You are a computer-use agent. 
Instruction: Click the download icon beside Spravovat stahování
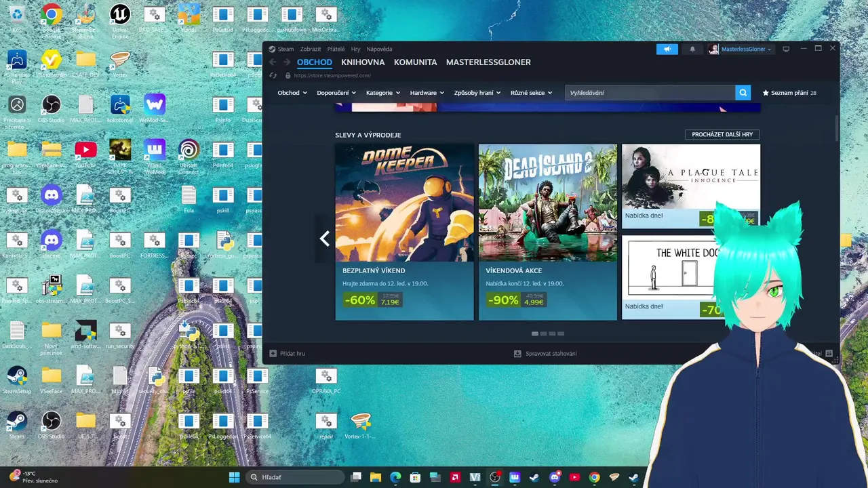tap(517, 353)
